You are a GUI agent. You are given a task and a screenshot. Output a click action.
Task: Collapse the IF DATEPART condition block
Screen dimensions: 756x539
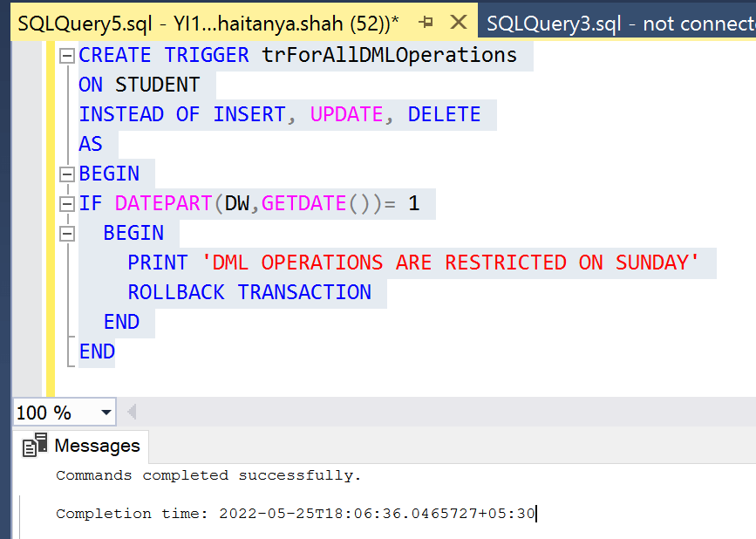coord(67,202)
